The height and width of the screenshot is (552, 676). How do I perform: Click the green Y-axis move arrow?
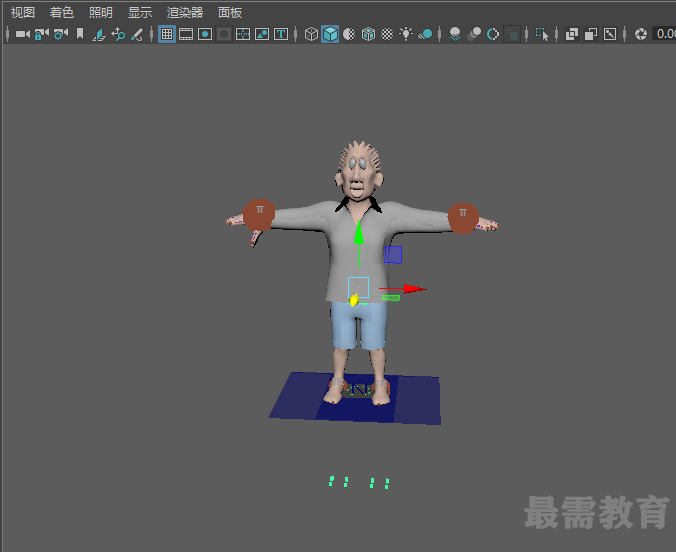click(x=358, y=234)
